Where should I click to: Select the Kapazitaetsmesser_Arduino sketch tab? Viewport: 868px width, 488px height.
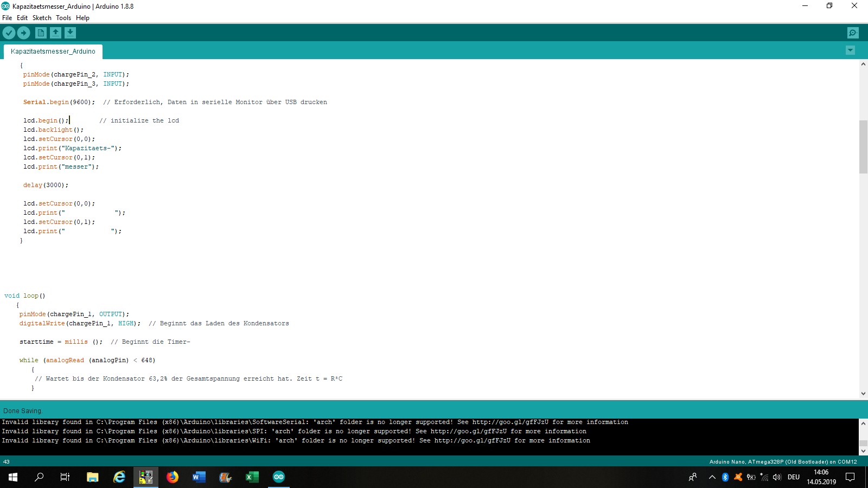pos(53,52)
